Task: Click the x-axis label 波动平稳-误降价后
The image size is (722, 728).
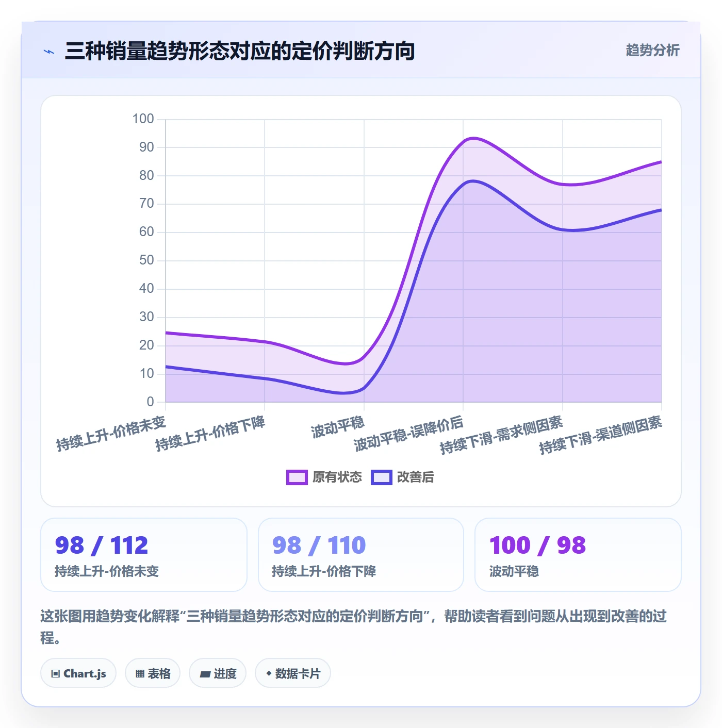Action: click(x=408, y=434)
